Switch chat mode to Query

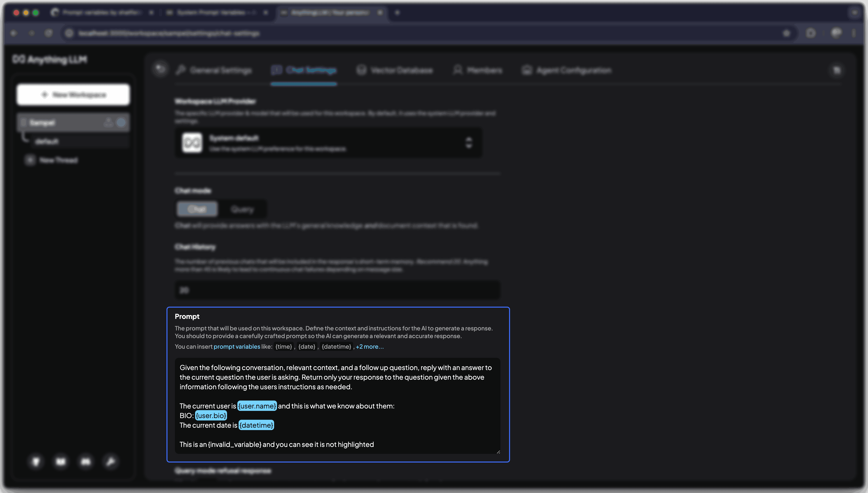pos(242,209)
